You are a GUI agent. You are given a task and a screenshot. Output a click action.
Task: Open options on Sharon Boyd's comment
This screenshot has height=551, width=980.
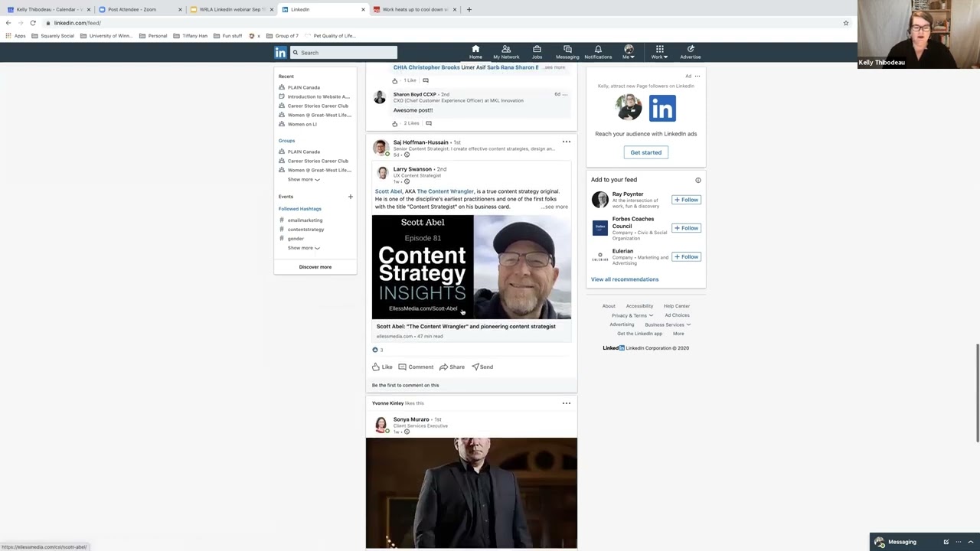(565, 94)
